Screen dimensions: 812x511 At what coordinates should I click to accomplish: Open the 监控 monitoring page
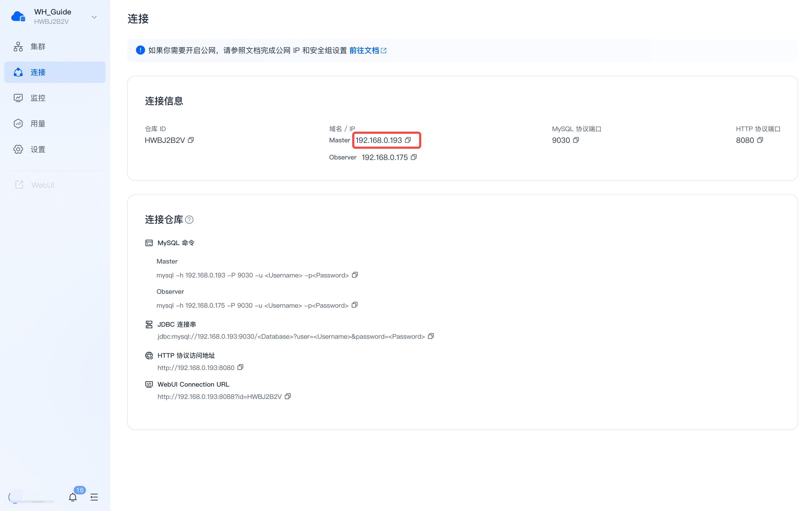click(x=55, y=98)
